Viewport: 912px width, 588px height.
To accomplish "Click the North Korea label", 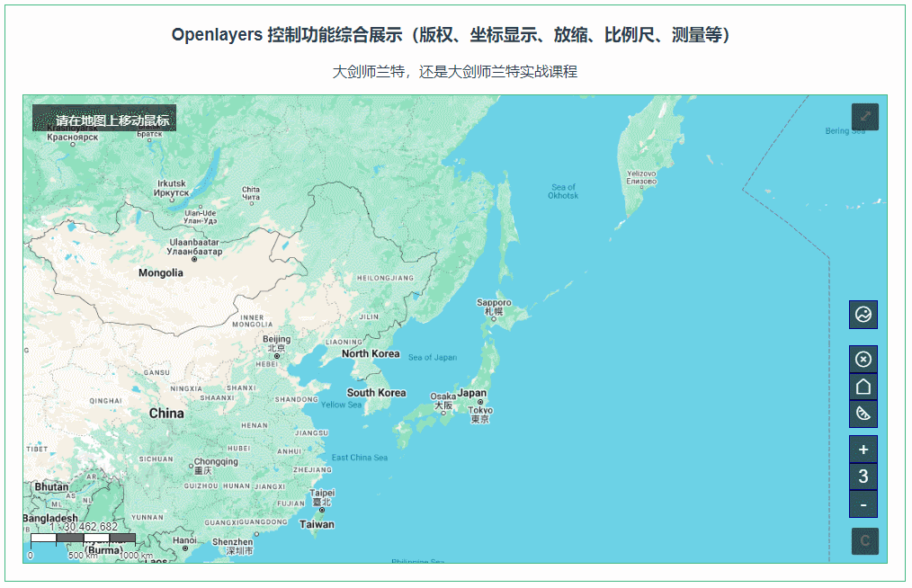I will (x=371, y=353).
